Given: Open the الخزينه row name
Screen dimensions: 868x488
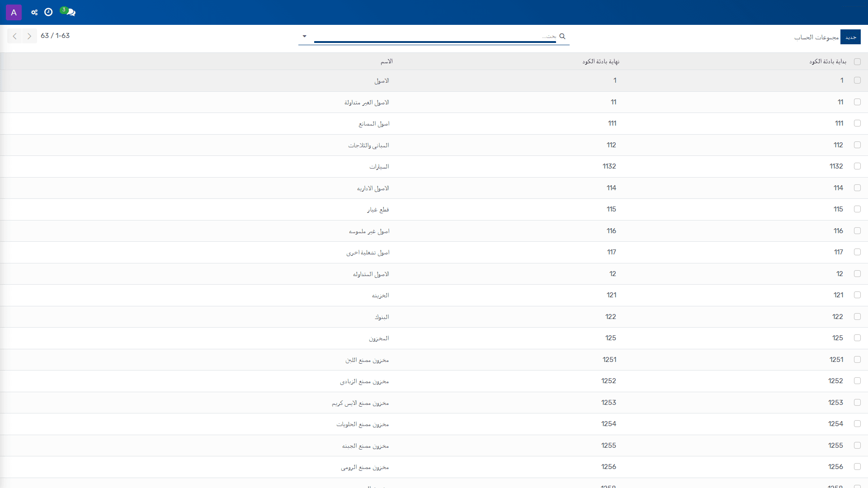Looking at the screenshot, I should pyautogui.click(x=380, y=296).
